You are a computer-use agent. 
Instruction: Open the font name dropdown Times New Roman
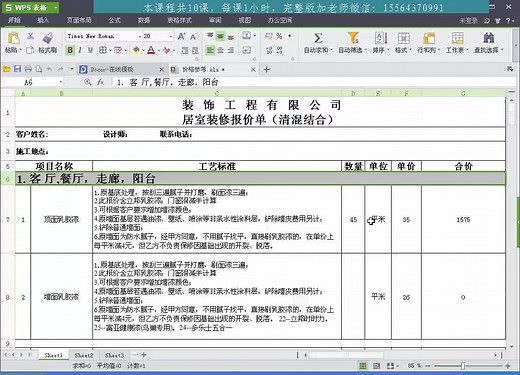139,36
